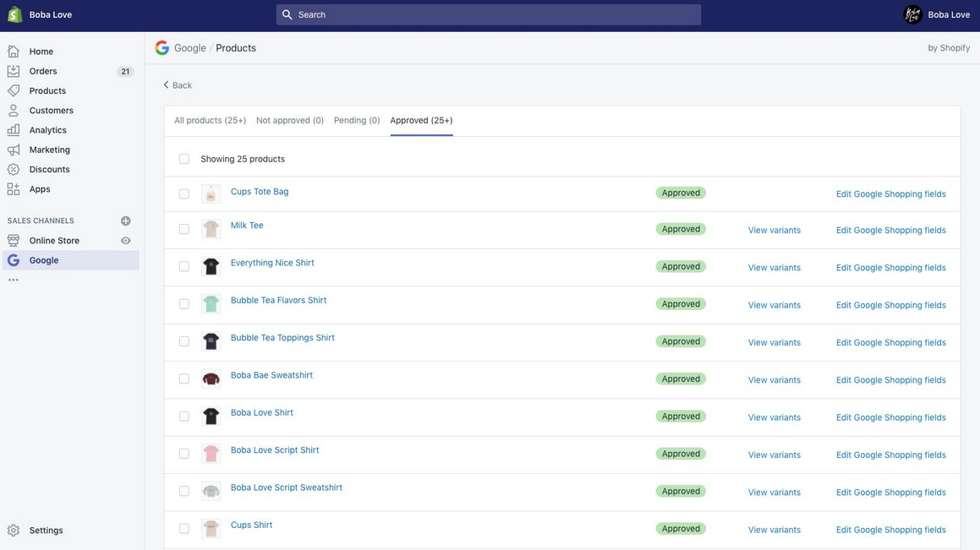Open the Boba Love account menu
This screenshot has height=550, width=980.
[x=937, y=15]
